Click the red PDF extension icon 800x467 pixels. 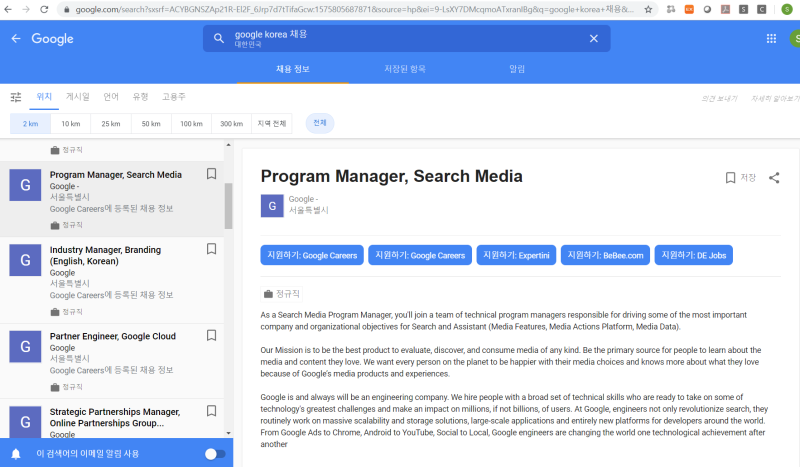point(725,9)
